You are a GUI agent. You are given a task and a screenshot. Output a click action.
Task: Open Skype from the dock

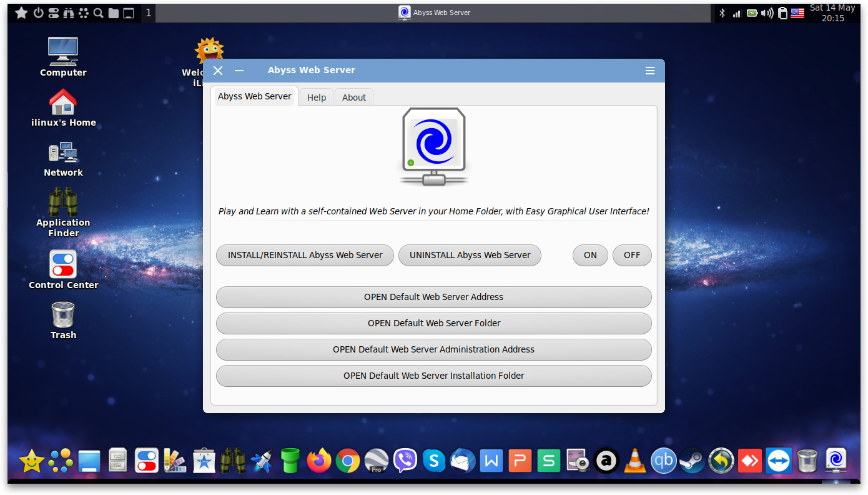(x=434, y=461)
